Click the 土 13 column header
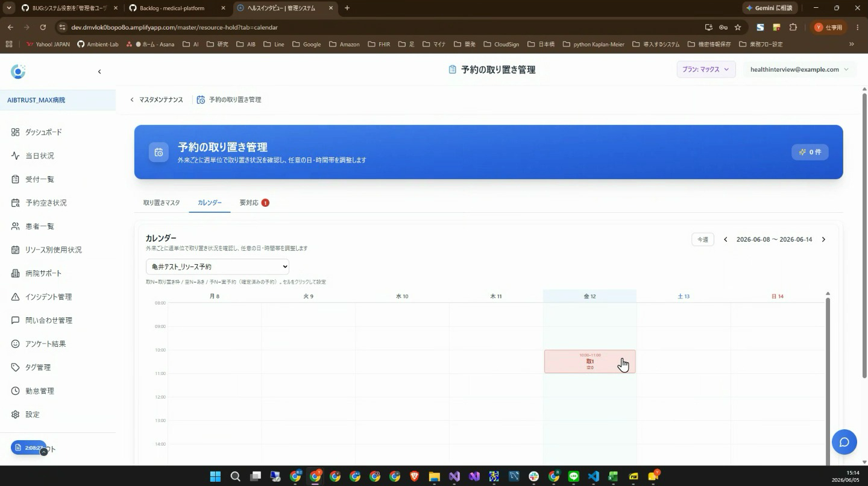The height and width of the screenshot is (486, 868). tap(684, 296)
